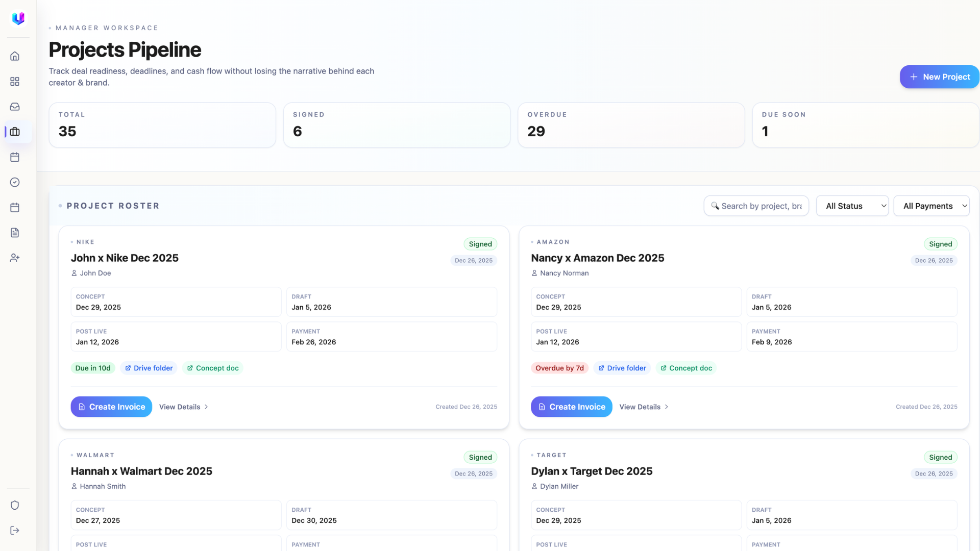Viewport: 980px width, 551px height.
Task: Open the Drive folder link for Nike project
Action: coord(149,368)
